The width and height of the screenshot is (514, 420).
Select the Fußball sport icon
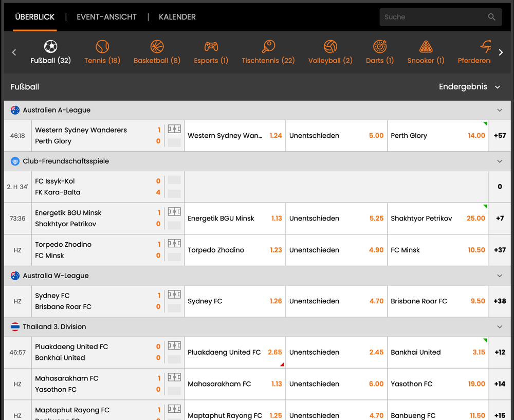point(50,47)
